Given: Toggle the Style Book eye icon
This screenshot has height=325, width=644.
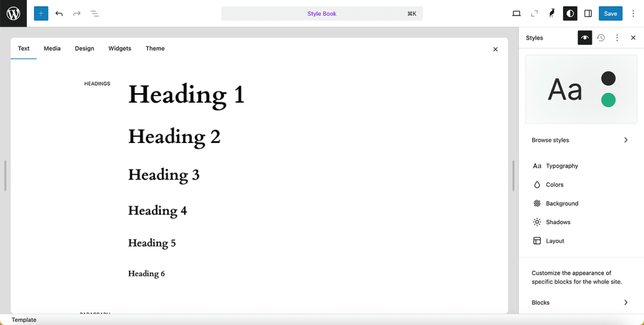Looking at the screenshot, I should click(585, 38).
